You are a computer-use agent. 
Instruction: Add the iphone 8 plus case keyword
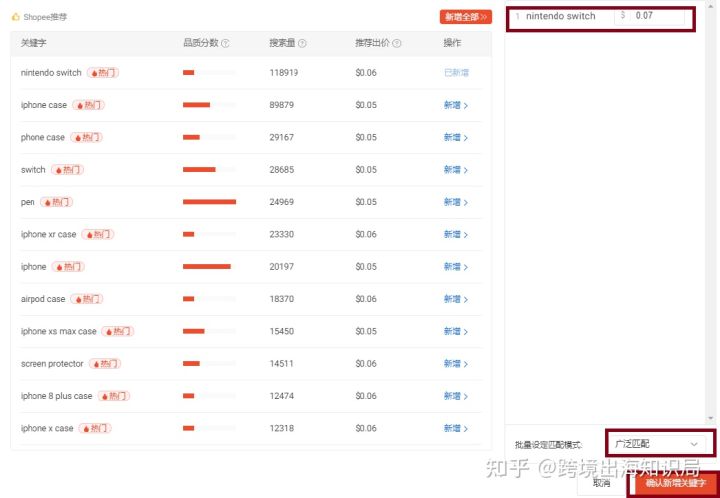pos(456,396)
